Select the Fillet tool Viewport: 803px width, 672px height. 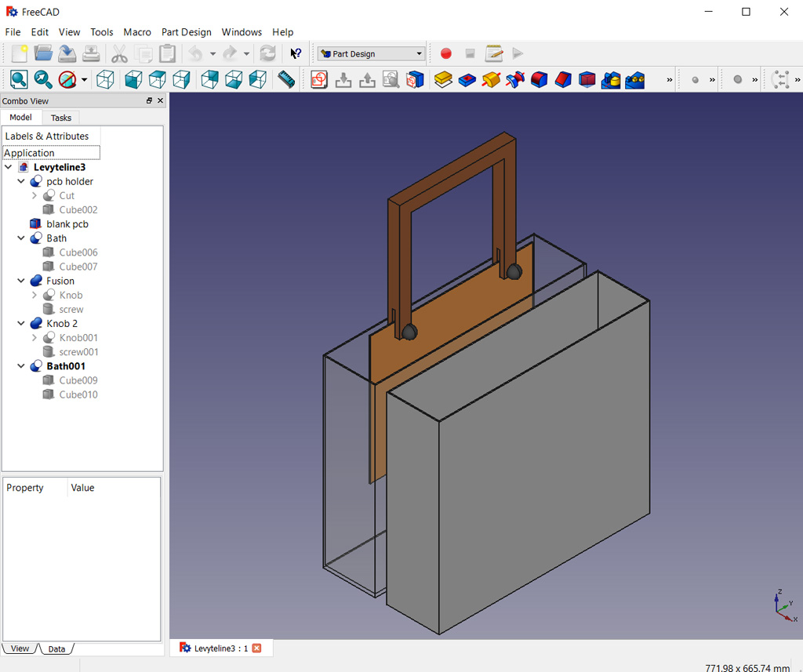pos(540,80)
